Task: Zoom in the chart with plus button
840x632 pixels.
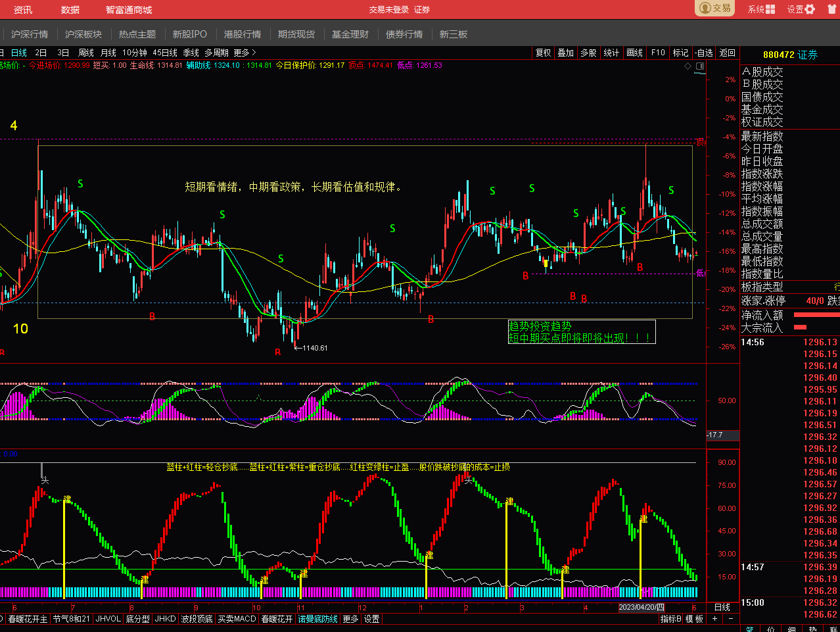Action: (715, 619)
